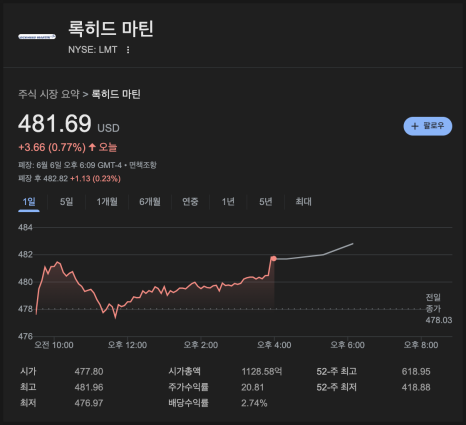466x425 pixels.
Task: Click the red closing-price dot on the chart
Action: click(274, 258)
